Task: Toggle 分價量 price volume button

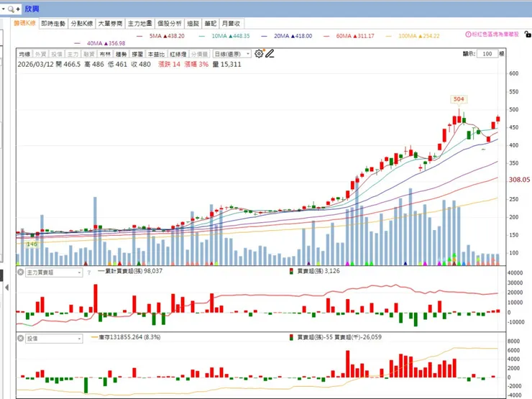Action: click(200, 54)
